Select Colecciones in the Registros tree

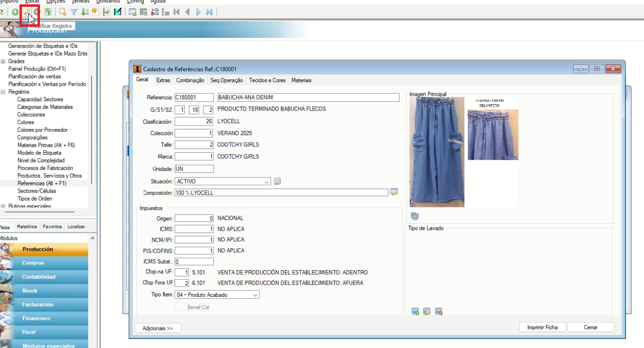tap(31, 115)
